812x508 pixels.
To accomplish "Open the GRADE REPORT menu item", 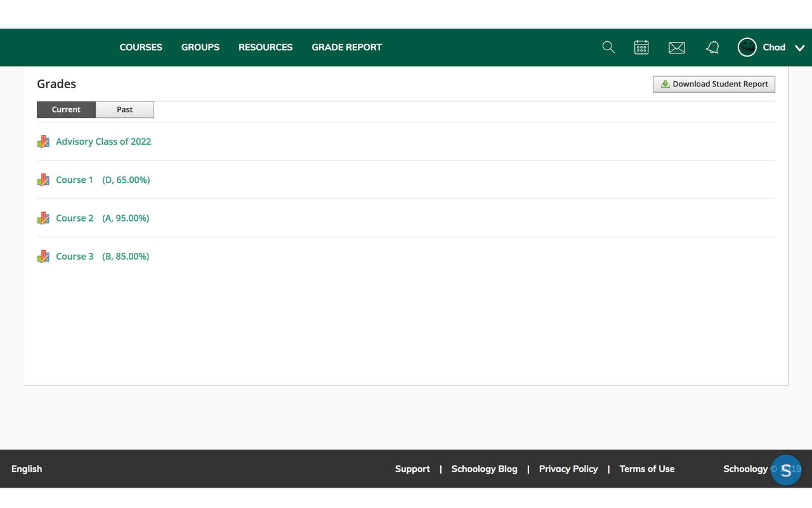I will click(346, 47).
